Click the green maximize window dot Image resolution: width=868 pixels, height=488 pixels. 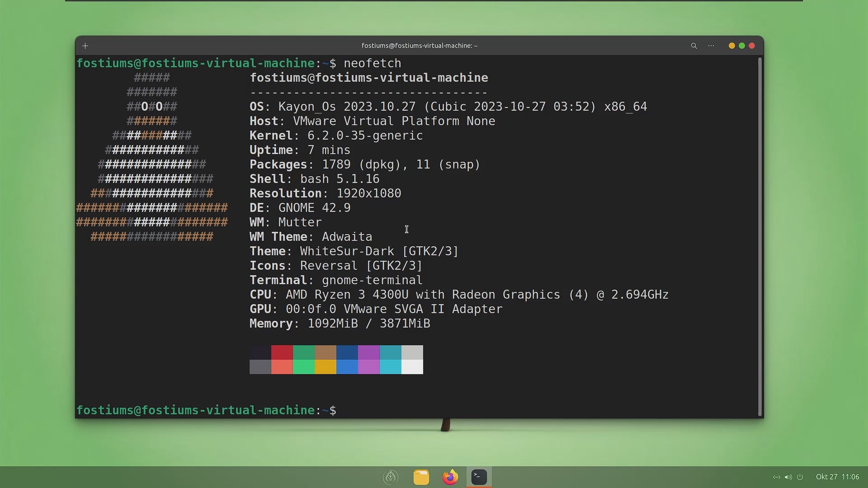[742, 46]
